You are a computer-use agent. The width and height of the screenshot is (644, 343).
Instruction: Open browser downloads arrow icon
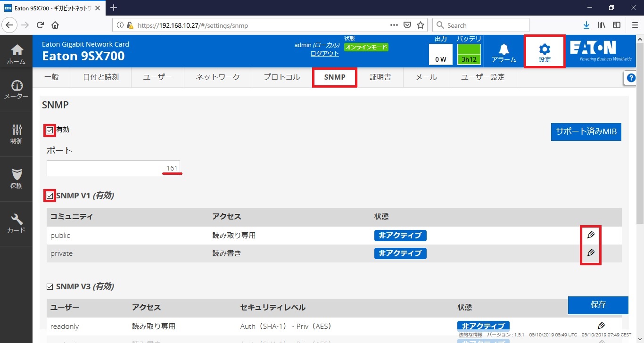586,25
